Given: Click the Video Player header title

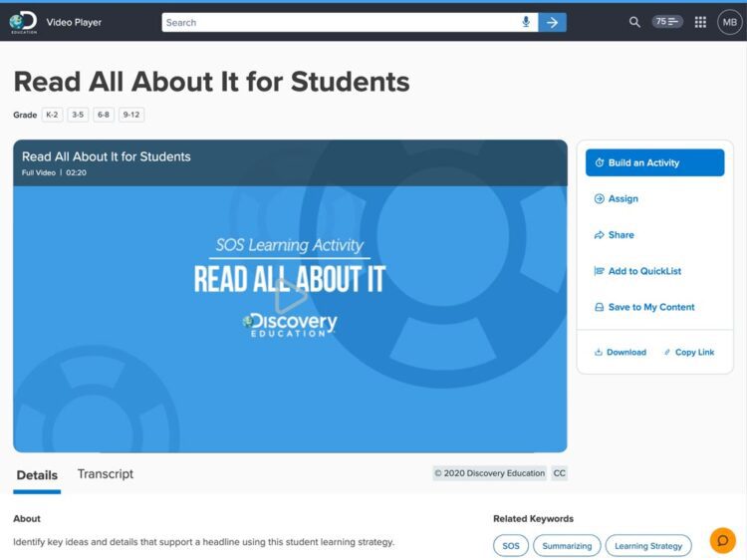Looking at the screenshot, I should click(74, 22).
